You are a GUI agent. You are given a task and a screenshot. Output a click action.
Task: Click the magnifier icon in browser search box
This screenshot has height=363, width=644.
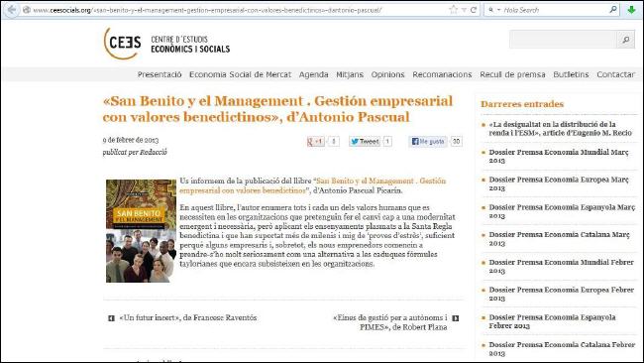(613, 10)
